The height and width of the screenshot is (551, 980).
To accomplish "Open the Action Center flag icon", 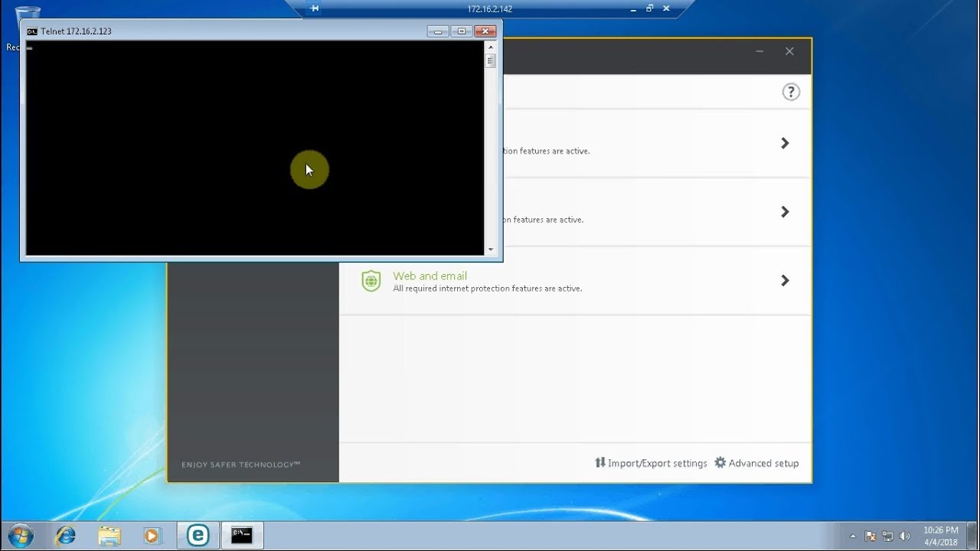I will [871, 536].
